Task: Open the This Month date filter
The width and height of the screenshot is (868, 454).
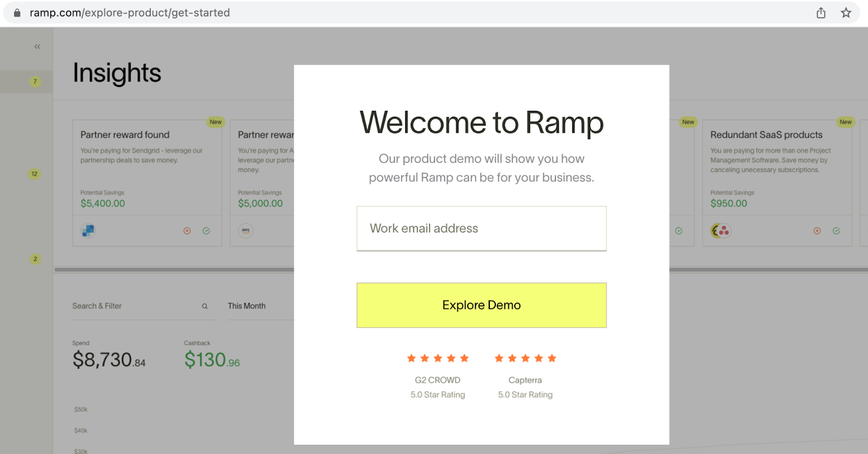Action: (247, 306)
